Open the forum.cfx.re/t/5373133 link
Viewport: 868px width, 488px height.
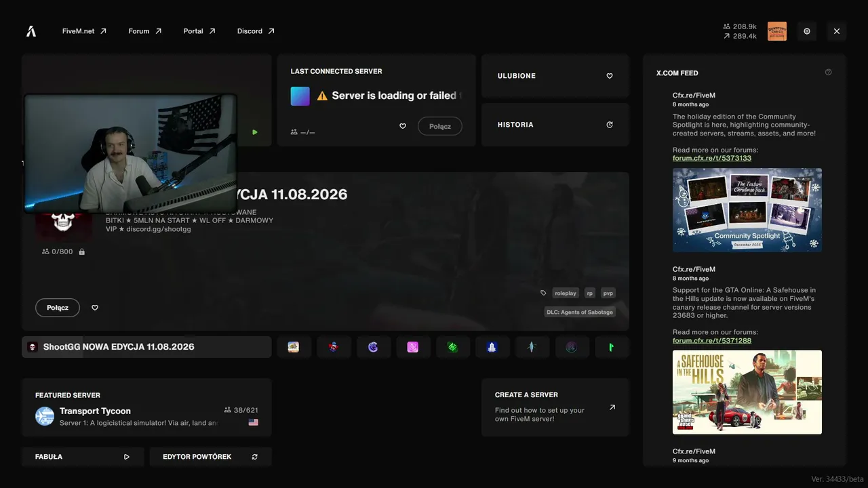[712, 158]
